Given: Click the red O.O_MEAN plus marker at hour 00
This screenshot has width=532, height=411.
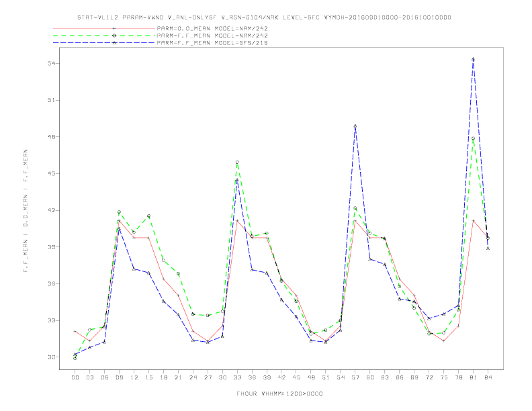Looking at the screenshot, I should (x=75, y=331).
